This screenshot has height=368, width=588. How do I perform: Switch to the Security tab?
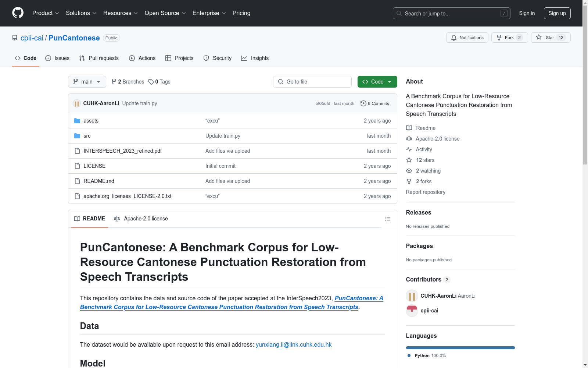218,58
